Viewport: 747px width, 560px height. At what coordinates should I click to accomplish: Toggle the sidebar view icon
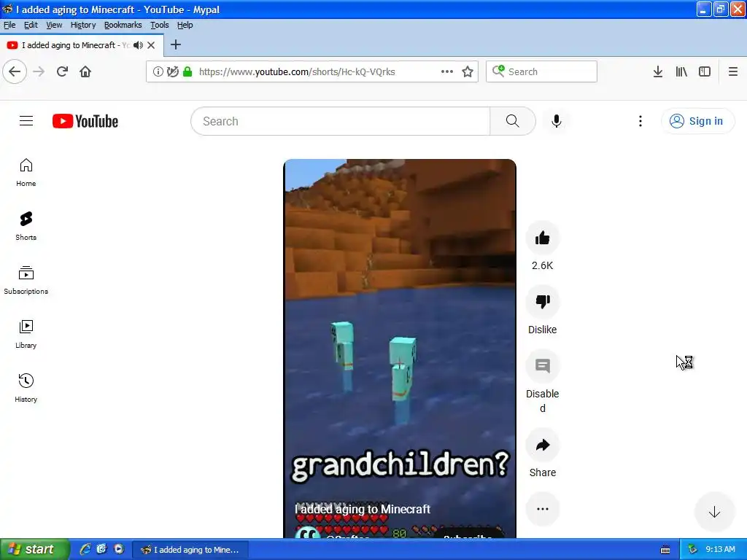(x=705, y=71)
